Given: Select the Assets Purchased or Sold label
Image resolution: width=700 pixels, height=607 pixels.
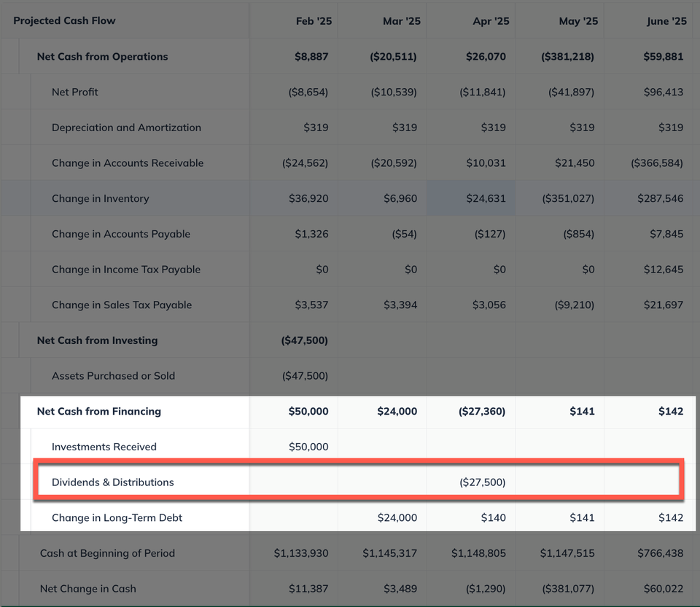Looking at the screenshot, I should pos(114,376).
